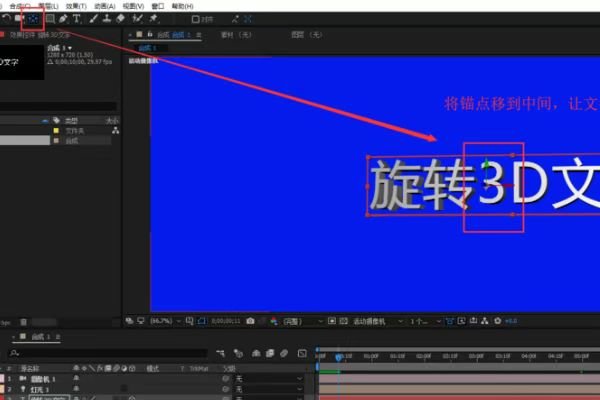Click the fast previews icon
The width and height of the screenshot is (600, 400).
click(x=461, y=321)
